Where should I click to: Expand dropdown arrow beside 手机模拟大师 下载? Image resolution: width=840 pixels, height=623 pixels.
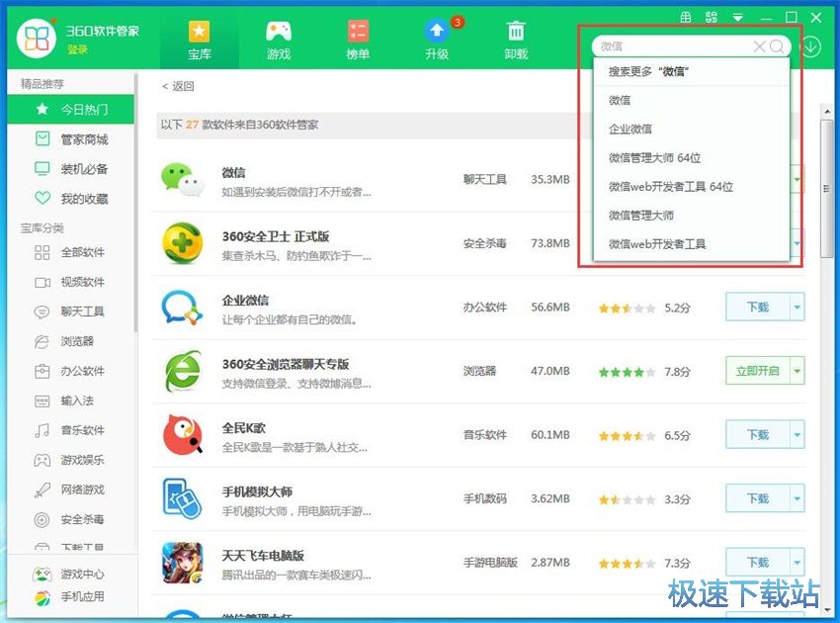pyautogui.click(x=798, y=498)
